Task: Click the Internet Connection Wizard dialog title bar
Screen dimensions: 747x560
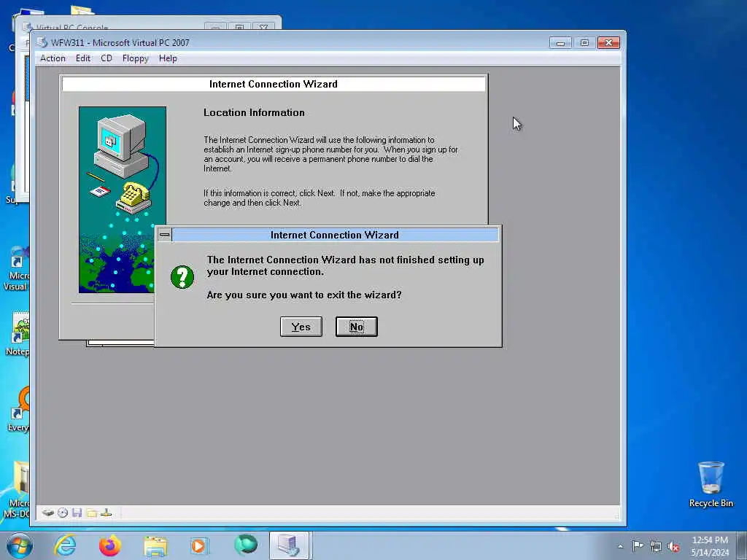Action: pyautogui.click(x=335, y=235)
